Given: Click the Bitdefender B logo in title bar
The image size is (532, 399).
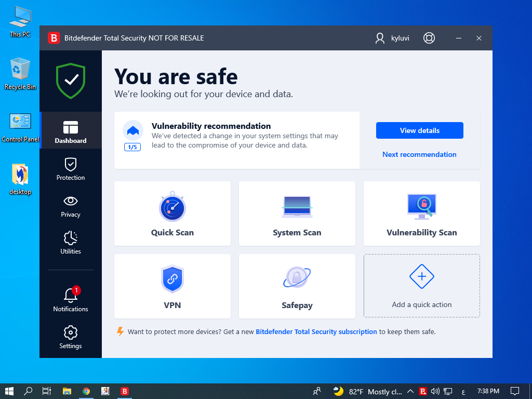Looking at the screenshot, I should (54, 38).
